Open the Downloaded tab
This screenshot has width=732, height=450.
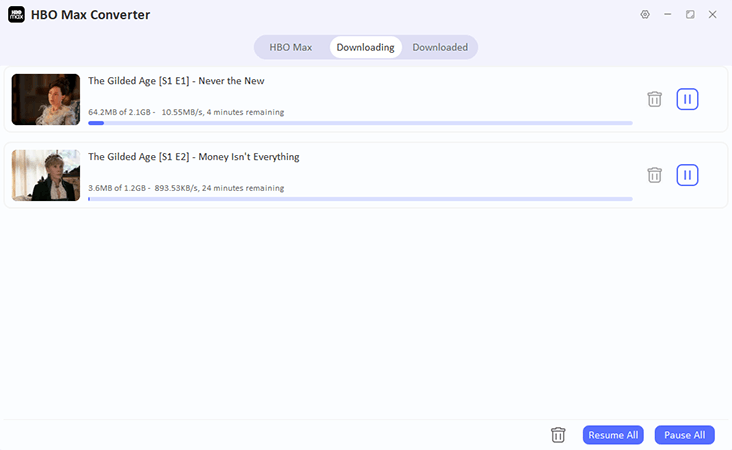[440, 47]
